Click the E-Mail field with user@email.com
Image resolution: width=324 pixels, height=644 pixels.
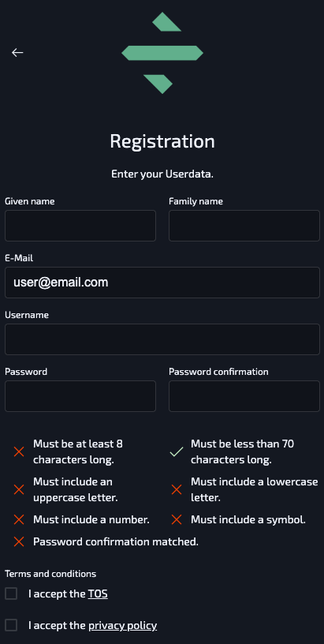tap(162, 283)
